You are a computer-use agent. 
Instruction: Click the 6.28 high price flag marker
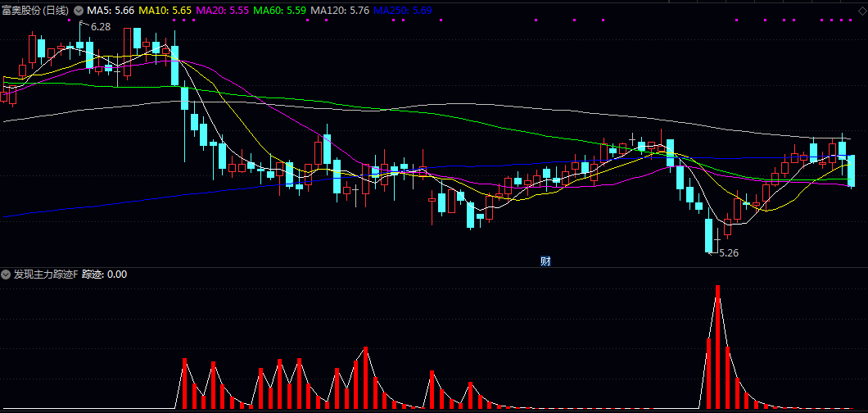(100, 26)
